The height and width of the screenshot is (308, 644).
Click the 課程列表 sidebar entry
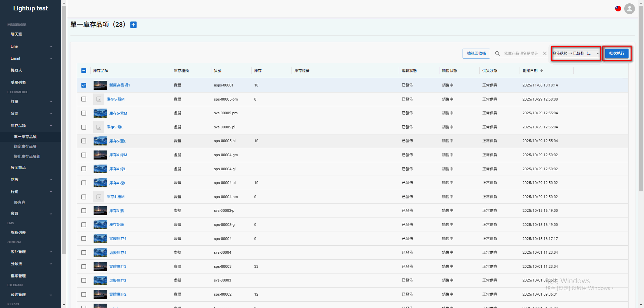click(17, 232)
